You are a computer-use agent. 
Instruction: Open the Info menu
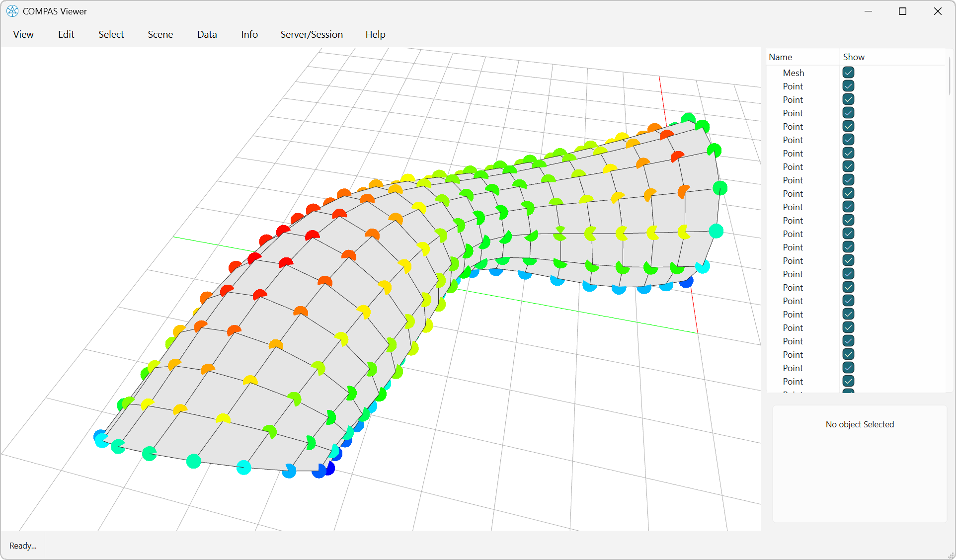pos(249,34)
